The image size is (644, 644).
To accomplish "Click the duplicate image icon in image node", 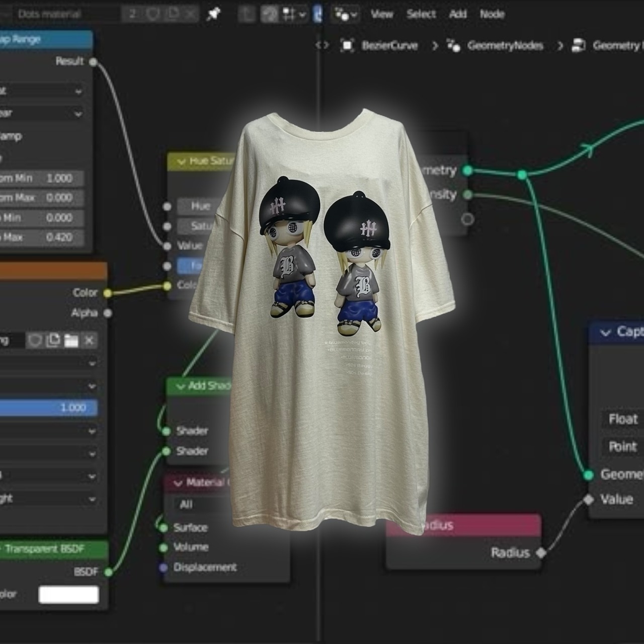I will coord(53,341).
